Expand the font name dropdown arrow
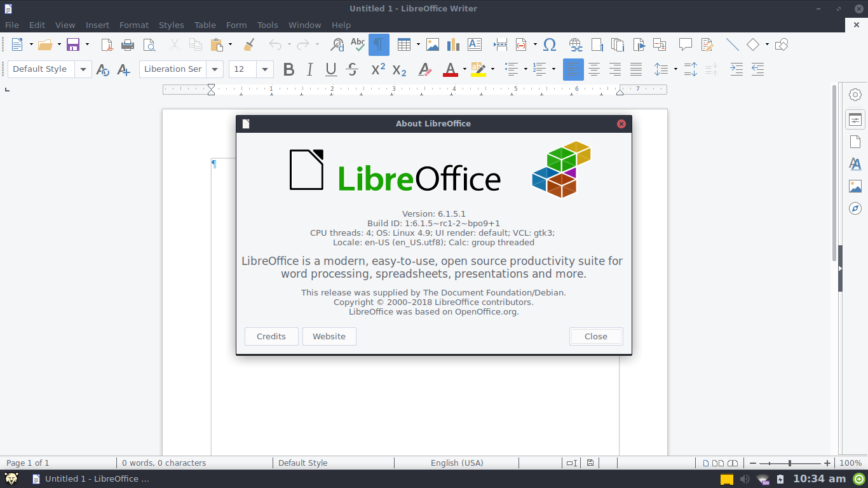The width and height of the screenshot is (868, 488). click(215, 69)
